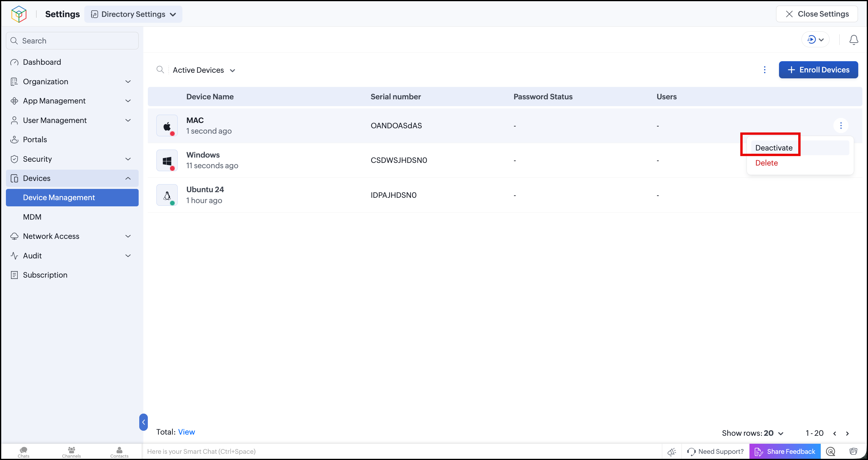Image resolution: width=868 pixels, height=460 pixels.
Task: Open Chats in the bottom bar
Action: point(24,452)
